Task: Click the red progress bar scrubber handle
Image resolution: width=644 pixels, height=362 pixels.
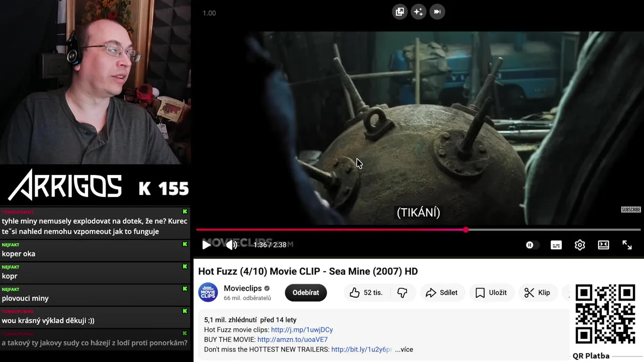Action: point(466,230)
